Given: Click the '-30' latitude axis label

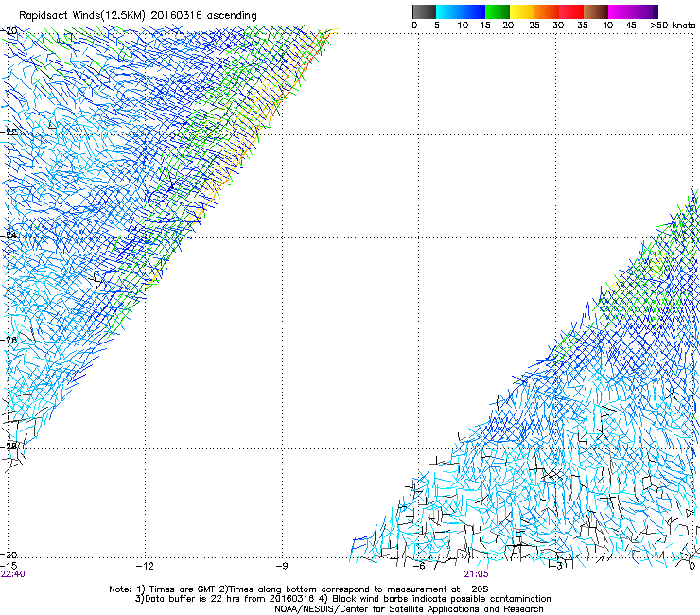Looking at the screenshot, I should [x=9, y=554].
